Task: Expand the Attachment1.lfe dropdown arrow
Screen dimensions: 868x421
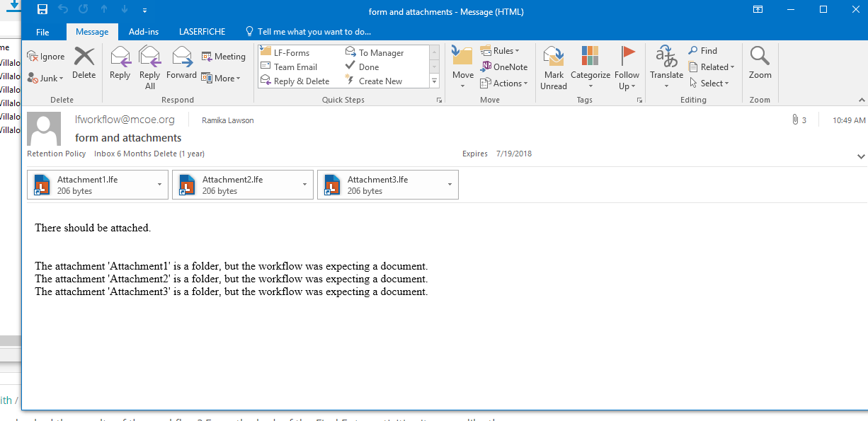Action: tap(159, 185)
